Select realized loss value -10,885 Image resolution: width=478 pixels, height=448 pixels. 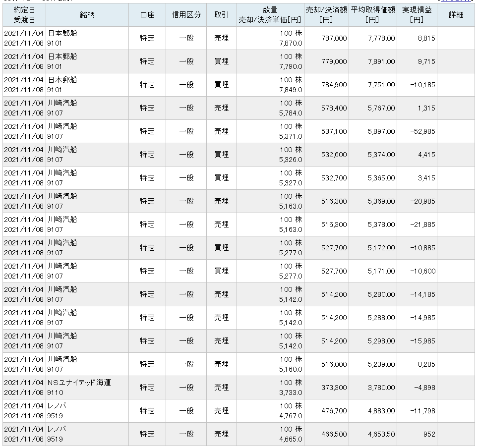point(423,248)
